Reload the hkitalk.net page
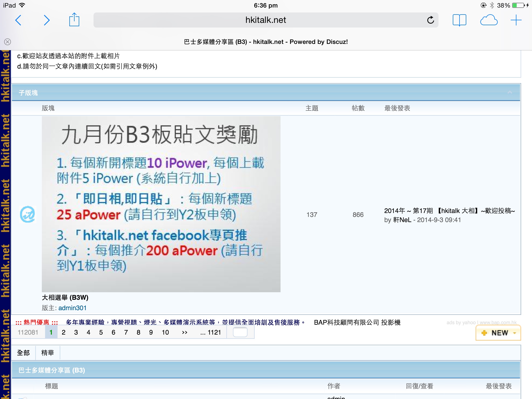 click(x=430, y=20)
